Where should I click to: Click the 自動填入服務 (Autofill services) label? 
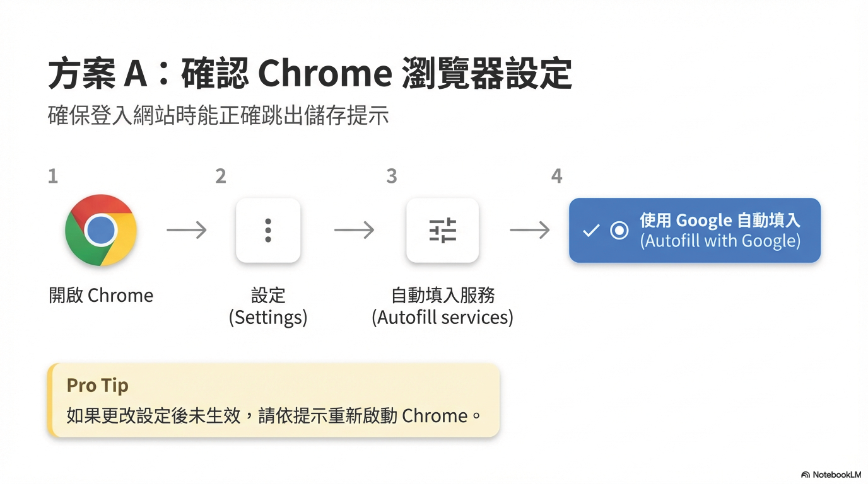tap(442, 306)
